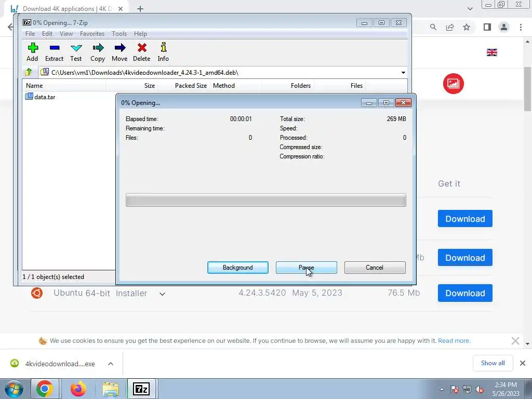Open Chrome from the taskbar
The width and height of the screenshot is (532, 399).
point(45,389)
